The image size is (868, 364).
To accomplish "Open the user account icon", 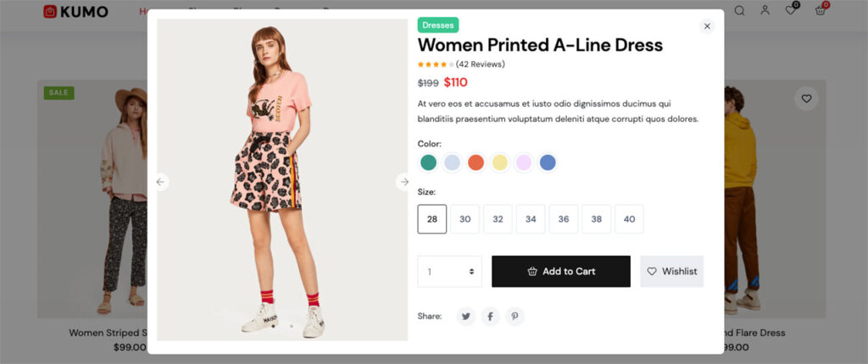I will (x=765, y=10).
